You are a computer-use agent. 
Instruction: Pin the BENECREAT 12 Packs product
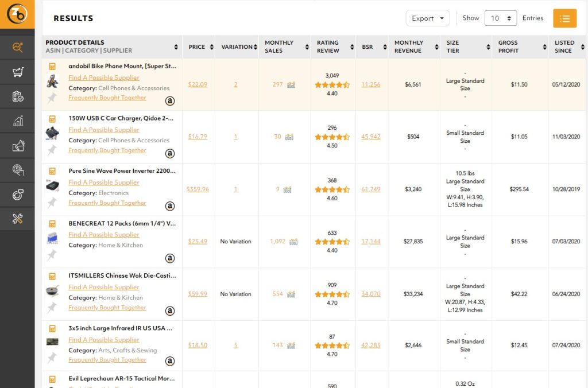point(52,255)
